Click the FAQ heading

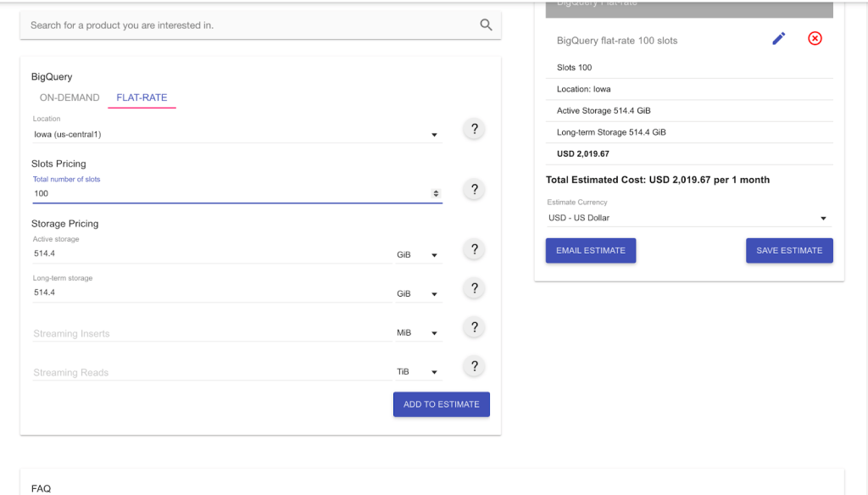(x=41, y=488)
